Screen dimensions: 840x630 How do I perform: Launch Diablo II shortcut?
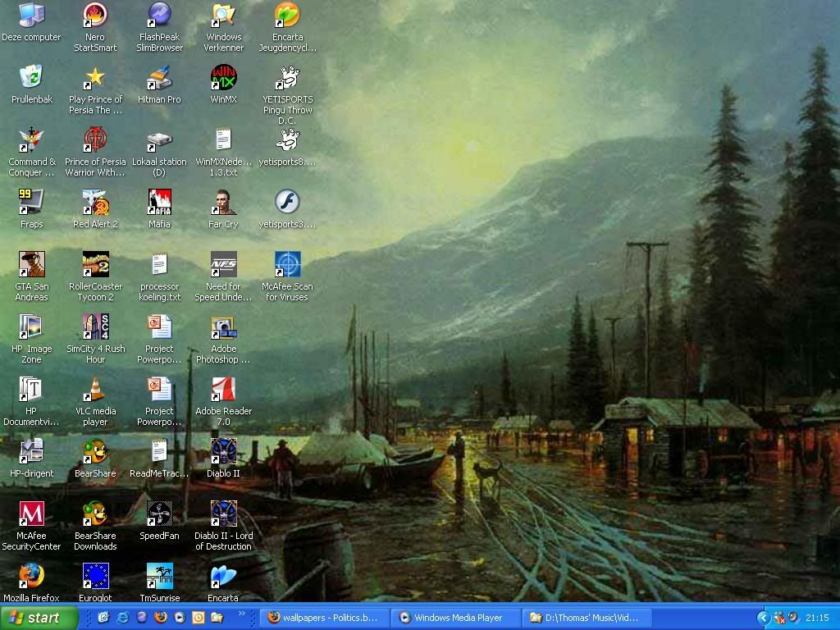coord(223,451)
